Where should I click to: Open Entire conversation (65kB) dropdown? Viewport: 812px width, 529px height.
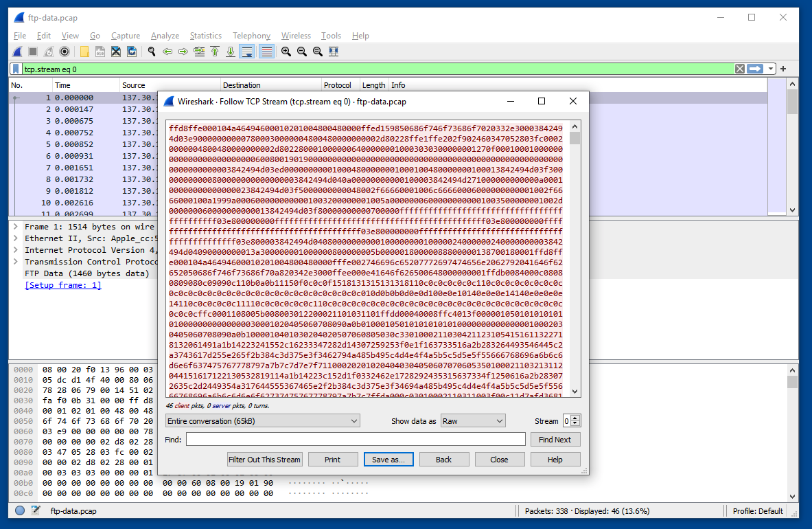click(263, 421)
